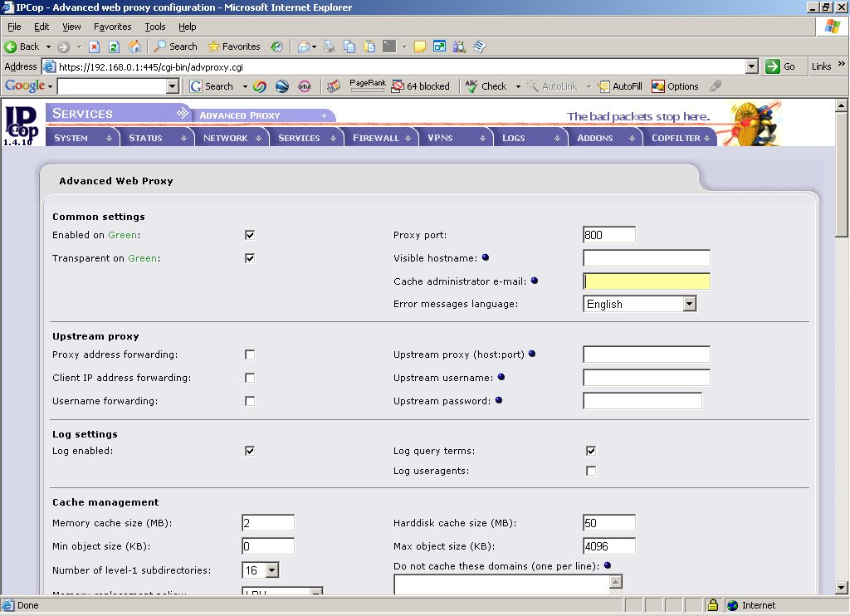Click the Google toolbar Options icon
Viewport: 850px width, 616px height.
click(x=658, y=86)
